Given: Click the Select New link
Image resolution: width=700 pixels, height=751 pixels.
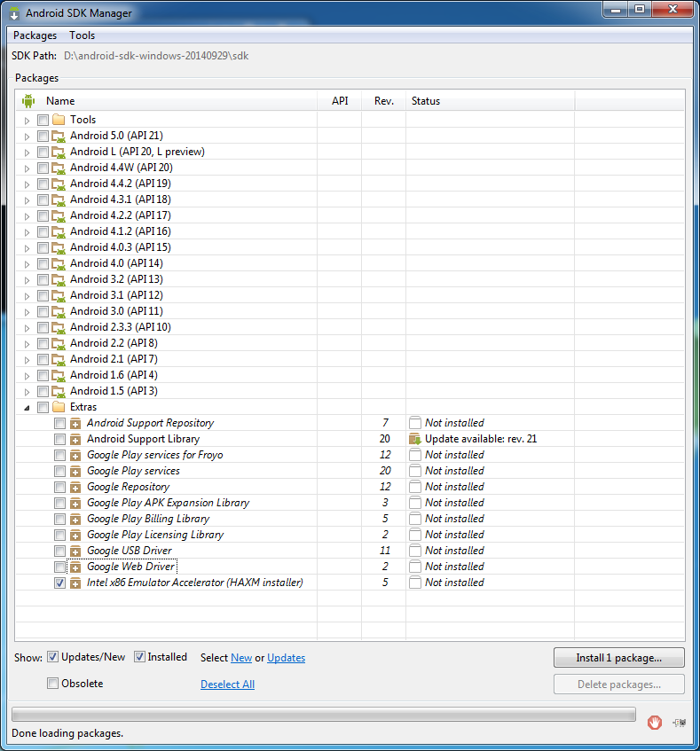Looking at the screenshot, I should (x=241, y=658).
